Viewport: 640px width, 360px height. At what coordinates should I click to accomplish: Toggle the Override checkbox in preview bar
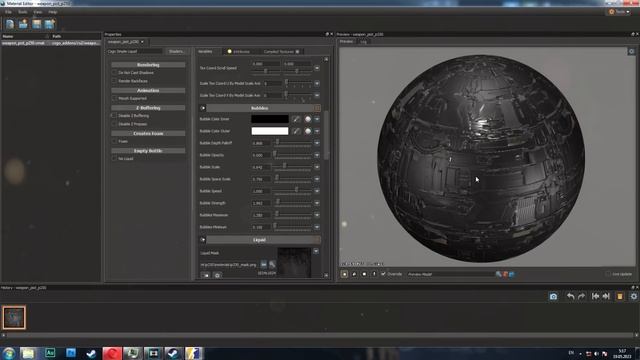click(383, 274)
